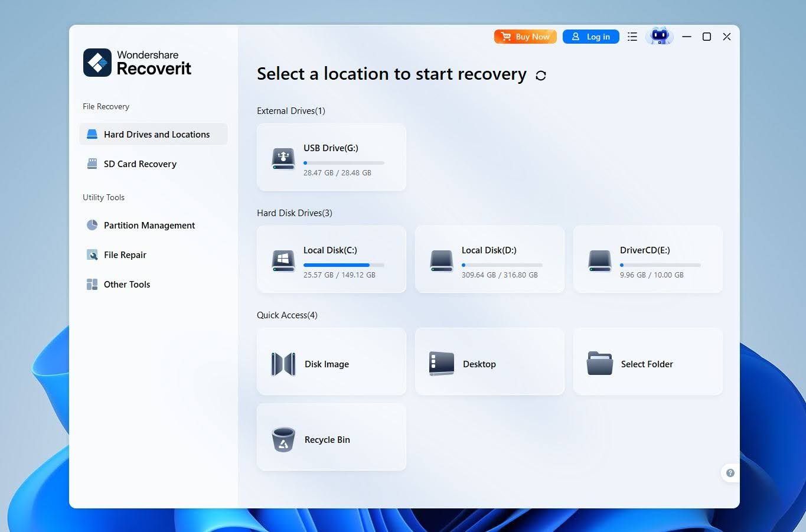806x532 pixels.
Task: Click the Utility Tools sidebar heading
Action: point(103,198)
